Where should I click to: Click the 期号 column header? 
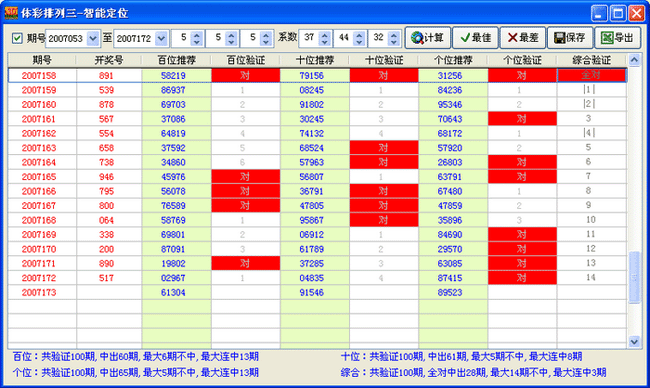tap(42, 61)
